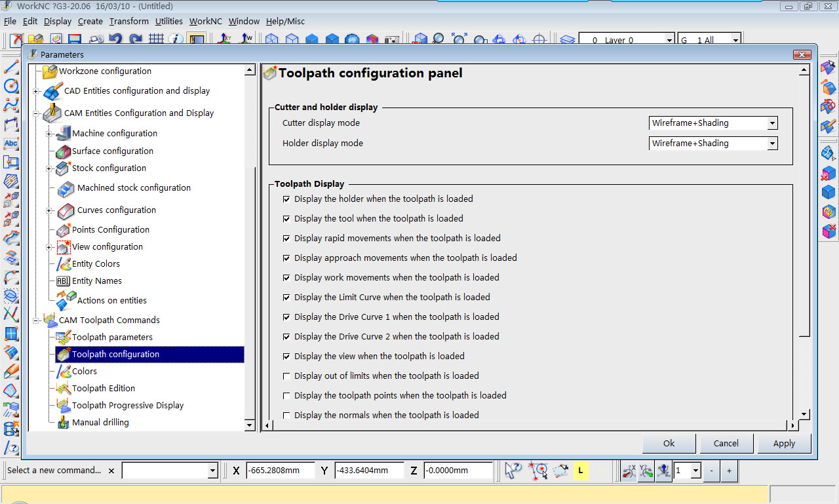839x504 pixels.
Task: Open the Create menu
Action: [x=90, y=21]
